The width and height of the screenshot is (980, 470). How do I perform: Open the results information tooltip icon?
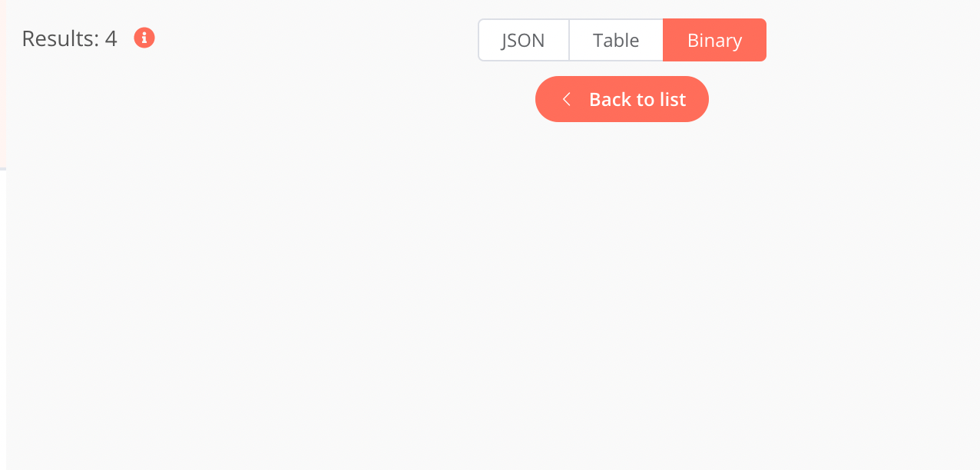click(144, 38)
